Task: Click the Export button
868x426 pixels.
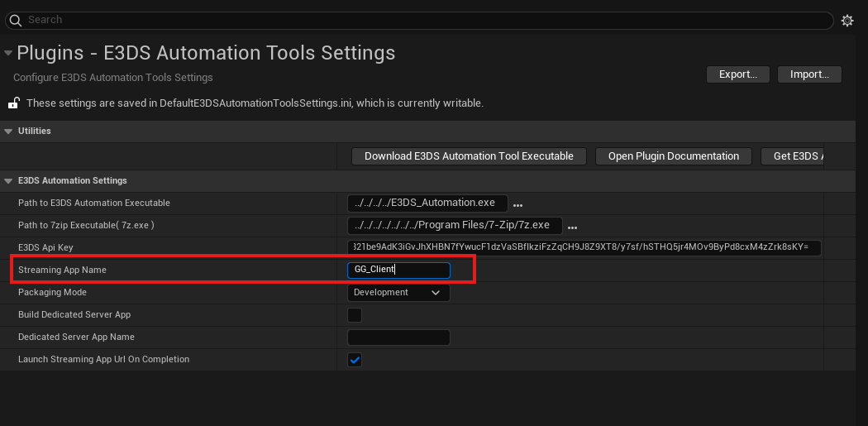Action: pos(737,74)
